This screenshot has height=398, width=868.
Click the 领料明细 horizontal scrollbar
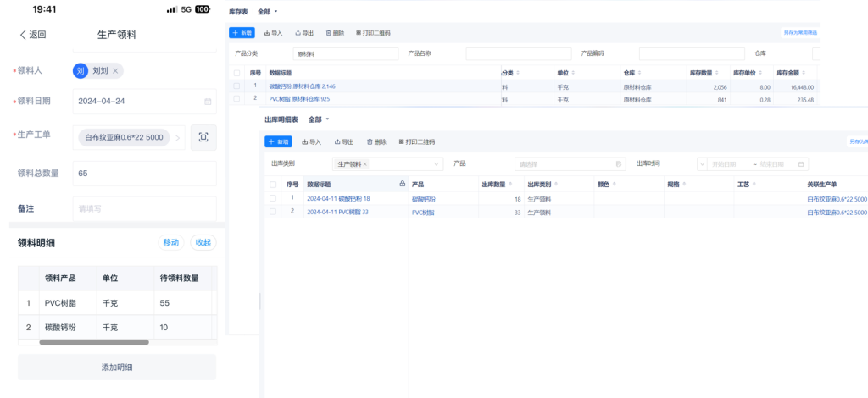93,342
